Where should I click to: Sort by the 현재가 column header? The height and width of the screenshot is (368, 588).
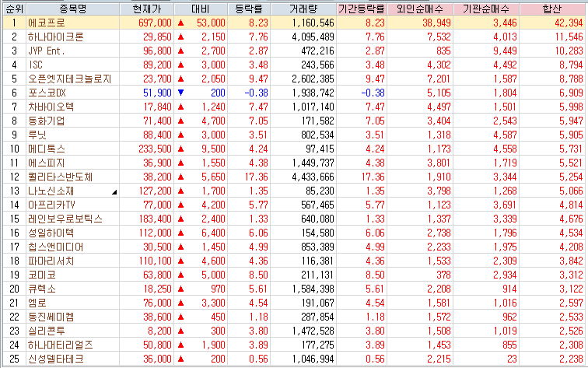(x=147, y=9)
